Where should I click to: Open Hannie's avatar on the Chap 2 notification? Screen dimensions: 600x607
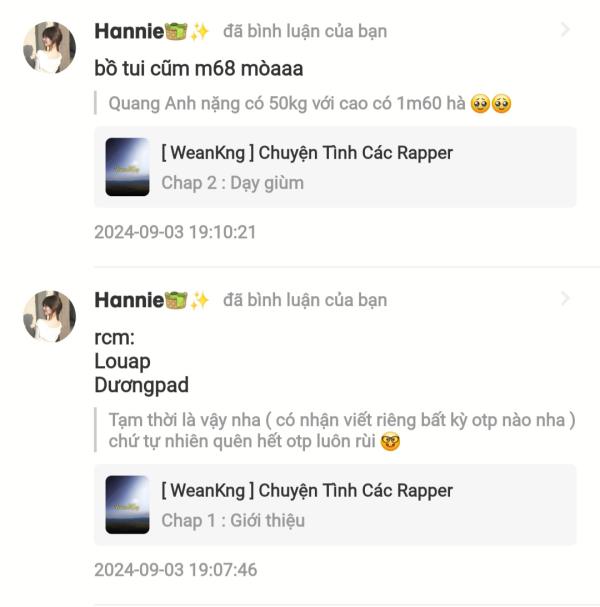click(x=49, y=47)
